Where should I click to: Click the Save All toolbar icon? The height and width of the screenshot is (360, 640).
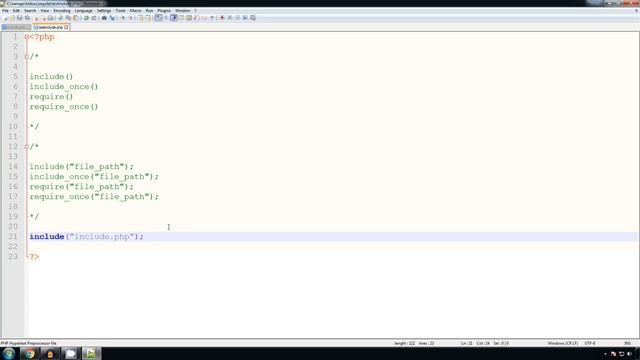click(x=27, y=18)
